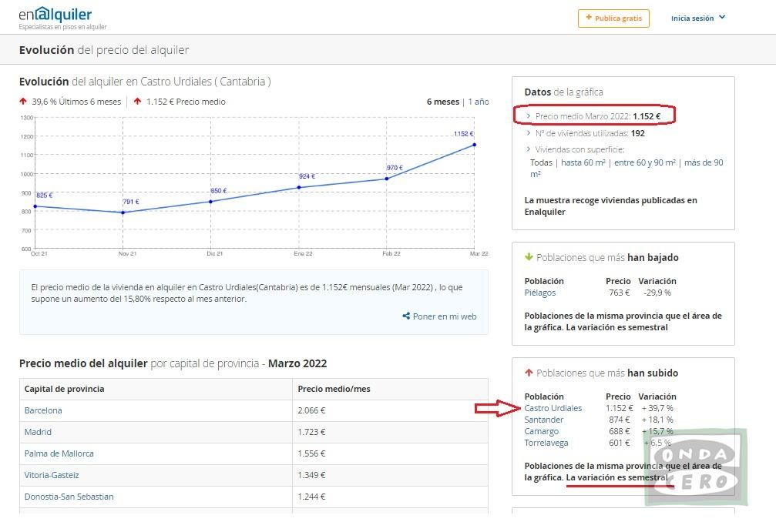The height and width of the screenshot is (532, 776).
Task: Open the Barcelona province link
Action: click(43, 410)
